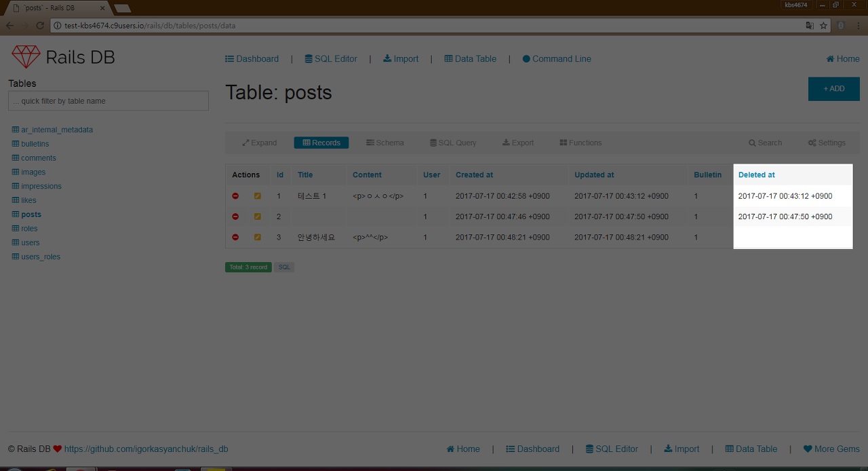Sort by the Content column header
Viewport: 868px width, 471px height.
tap(367, 175)
